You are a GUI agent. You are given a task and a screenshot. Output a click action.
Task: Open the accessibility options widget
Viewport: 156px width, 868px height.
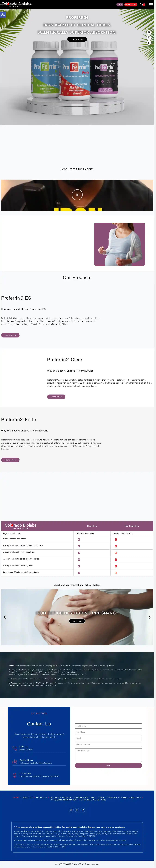[3, 14]
